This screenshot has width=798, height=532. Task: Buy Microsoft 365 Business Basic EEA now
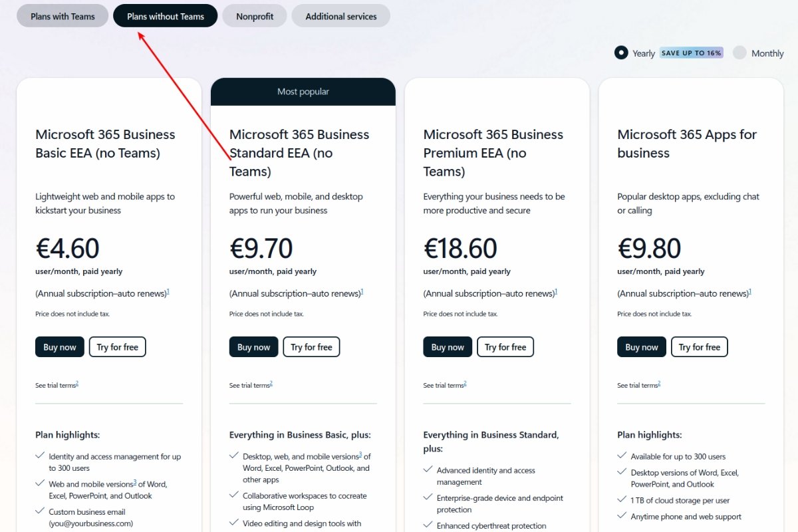(59, 346)
